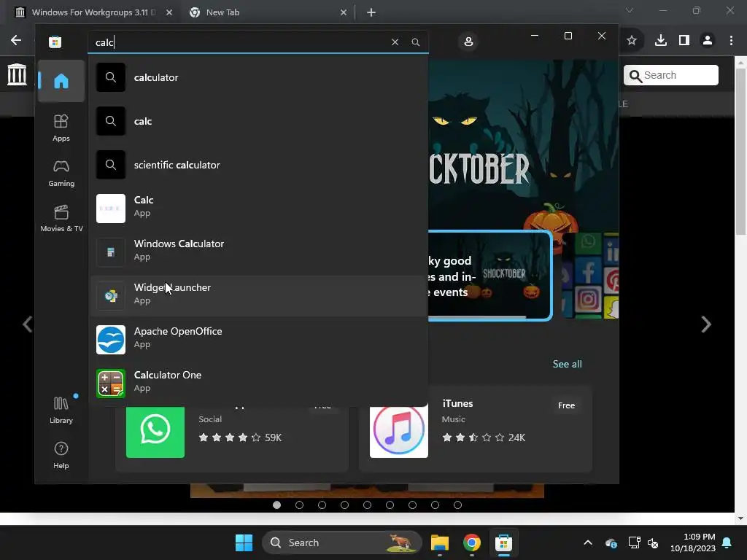The image size is (747, 560).
Task: Click the OneDrive cloud tray icon
Action: click(x=611, y=542)
